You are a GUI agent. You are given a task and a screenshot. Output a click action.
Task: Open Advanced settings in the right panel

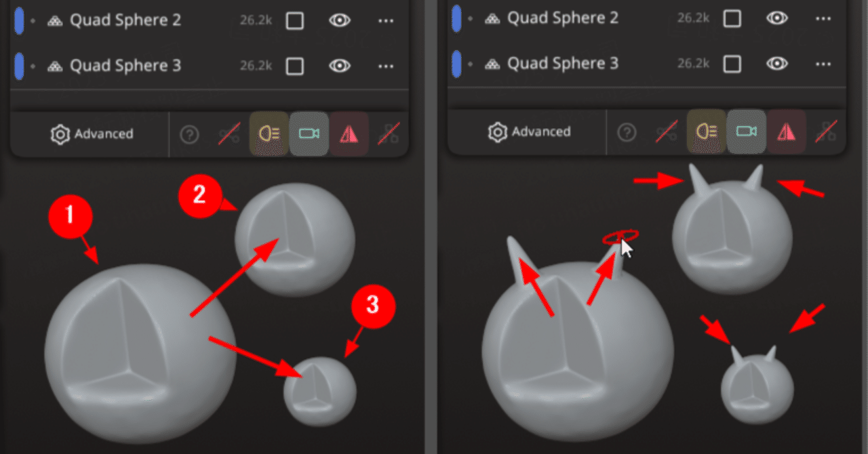(x=529, y=132)
